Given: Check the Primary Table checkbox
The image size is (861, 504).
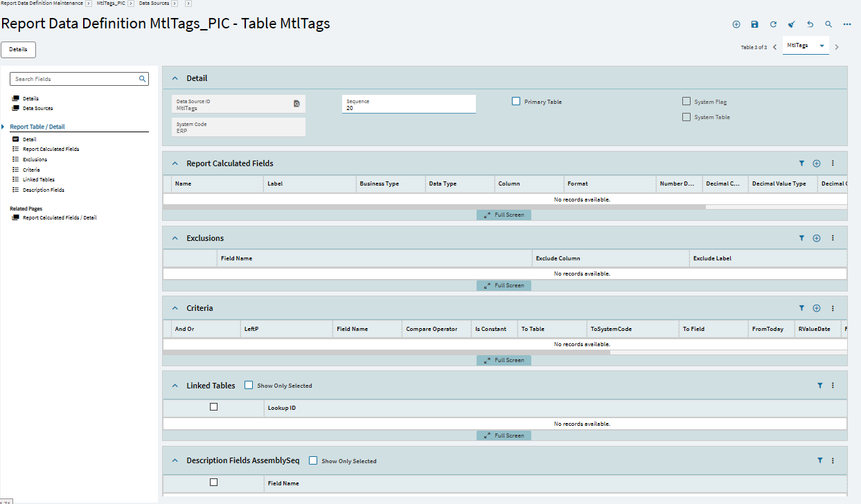Looking at the screenshot, I should pos(516,101).
